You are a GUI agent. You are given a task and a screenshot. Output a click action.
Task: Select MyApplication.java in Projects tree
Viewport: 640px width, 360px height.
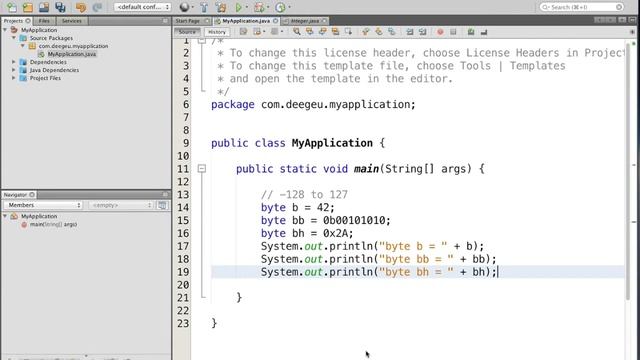(71, 54)
